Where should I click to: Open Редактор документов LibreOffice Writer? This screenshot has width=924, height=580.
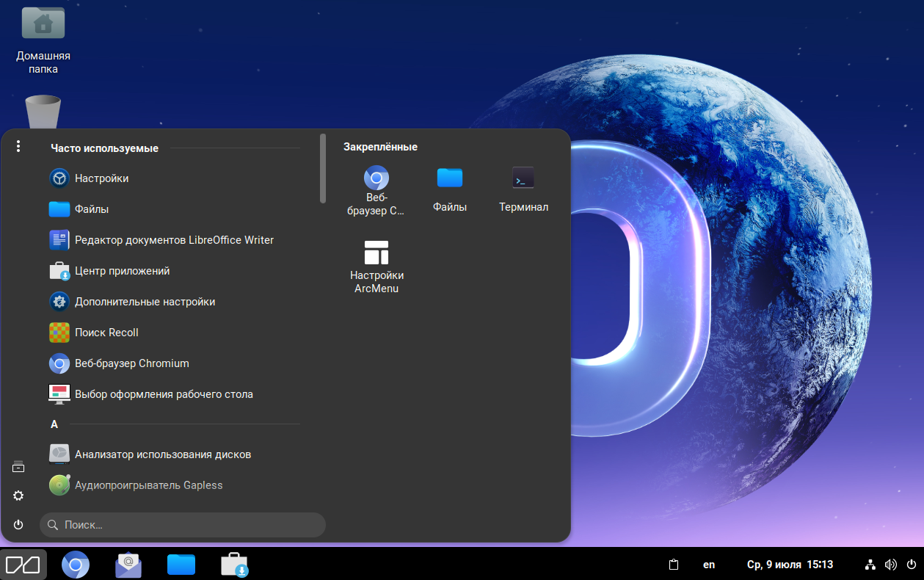pos(174,240)
